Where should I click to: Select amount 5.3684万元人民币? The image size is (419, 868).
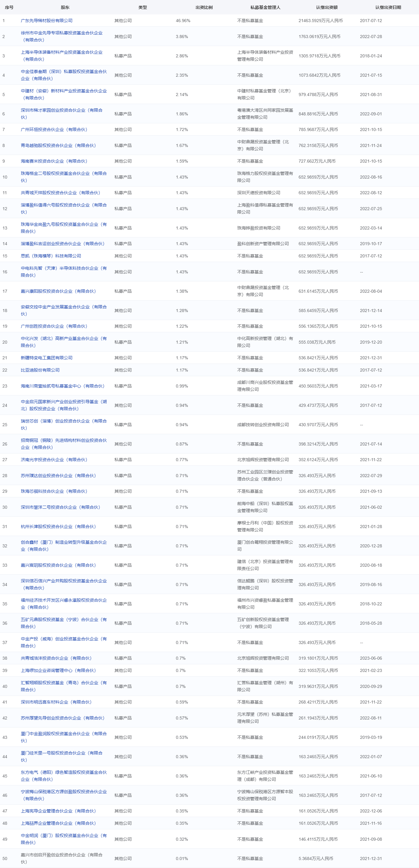316,858
